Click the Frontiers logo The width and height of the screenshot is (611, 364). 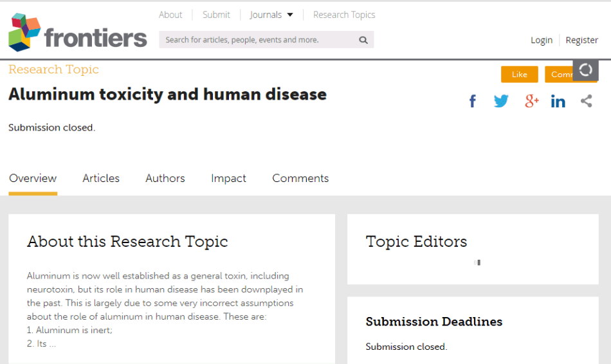tap(77, 33)
